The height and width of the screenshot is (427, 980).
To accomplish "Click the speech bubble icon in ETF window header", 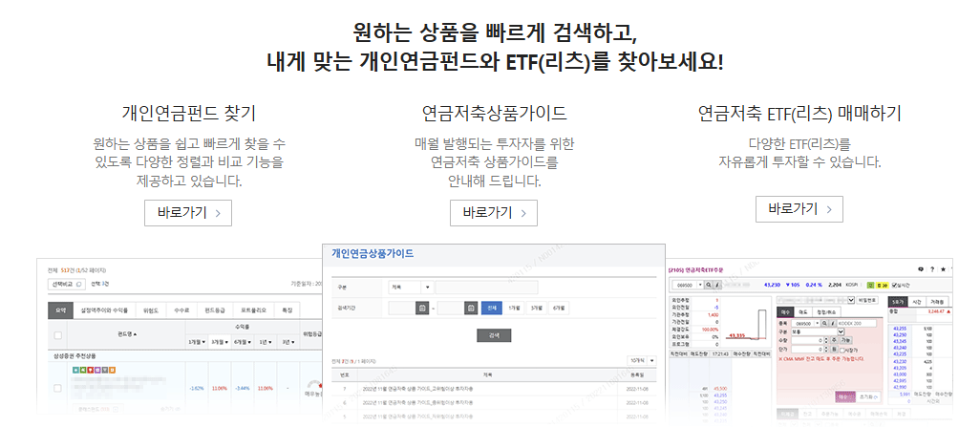I will click(921, 269).
